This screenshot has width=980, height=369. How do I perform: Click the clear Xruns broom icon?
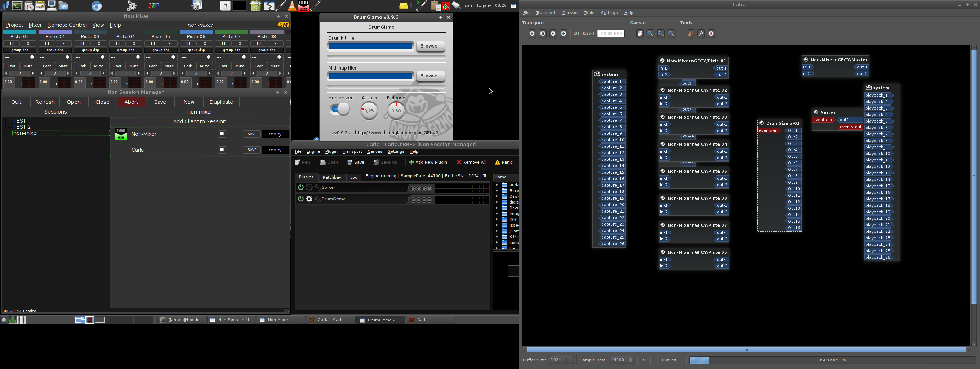(x=690, y=34)
